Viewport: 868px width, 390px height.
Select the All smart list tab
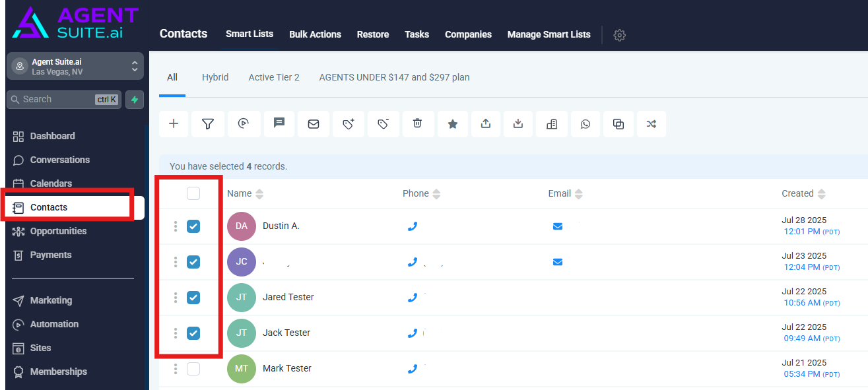point(172,77)
